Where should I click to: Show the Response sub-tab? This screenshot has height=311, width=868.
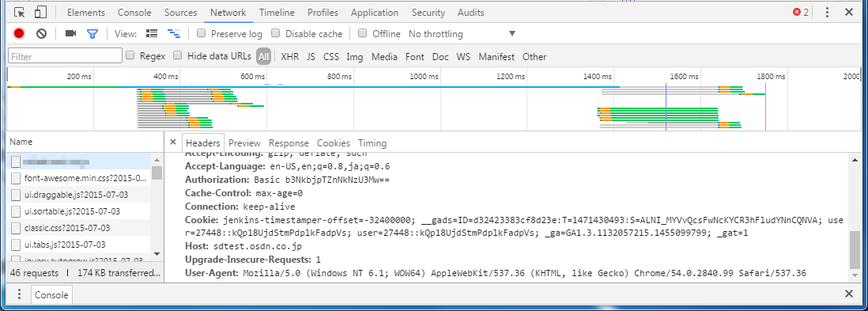289,143
